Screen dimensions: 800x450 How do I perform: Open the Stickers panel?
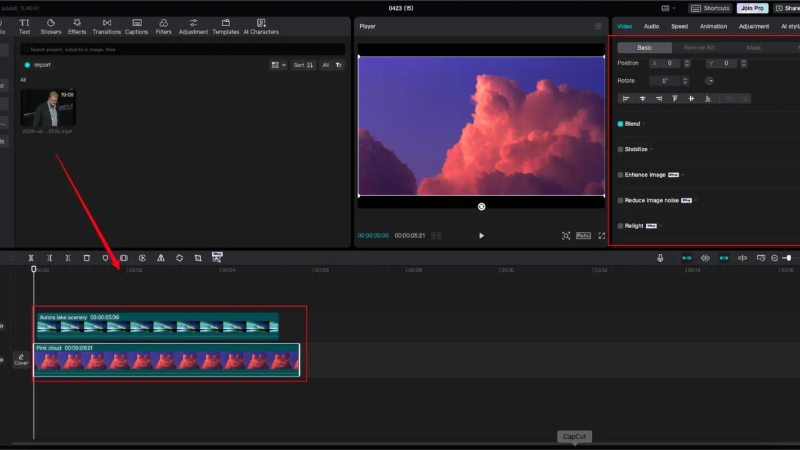click(51, 27)
